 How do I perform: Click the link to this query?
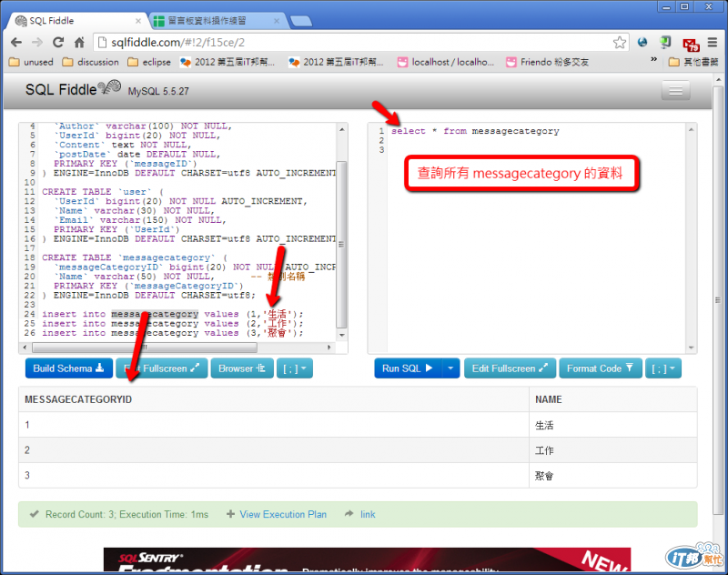point(368,514)
